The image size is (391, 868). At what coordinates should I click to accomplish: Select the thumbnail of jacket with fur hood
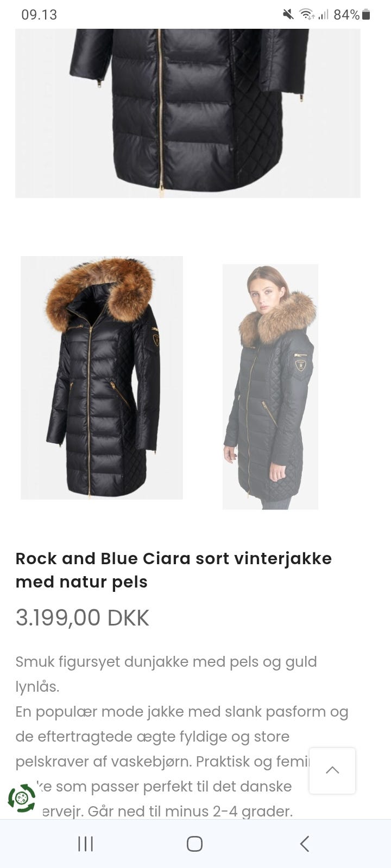coord(102,378)
